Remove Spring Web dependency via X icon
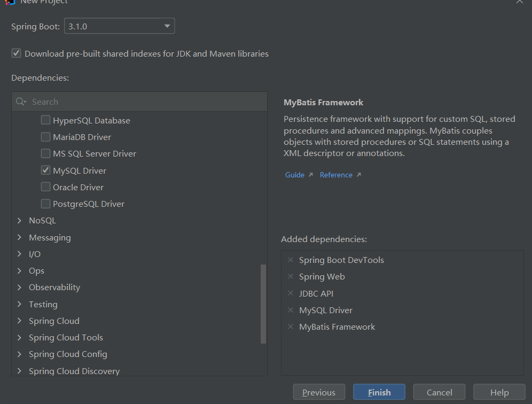 coord(291,277)
